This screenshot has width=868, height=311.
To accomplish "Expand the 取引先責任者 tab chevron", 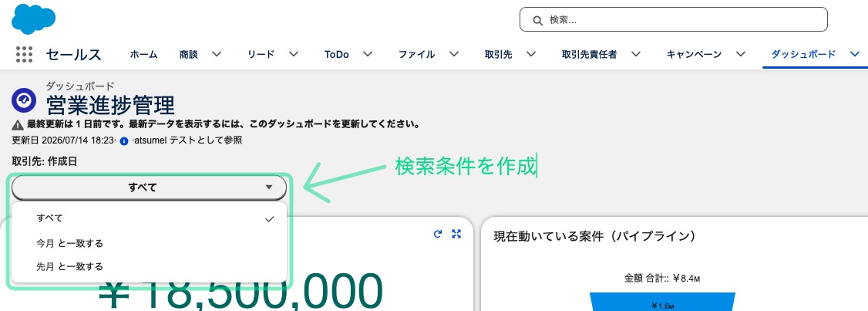I will tap(636, 54).
